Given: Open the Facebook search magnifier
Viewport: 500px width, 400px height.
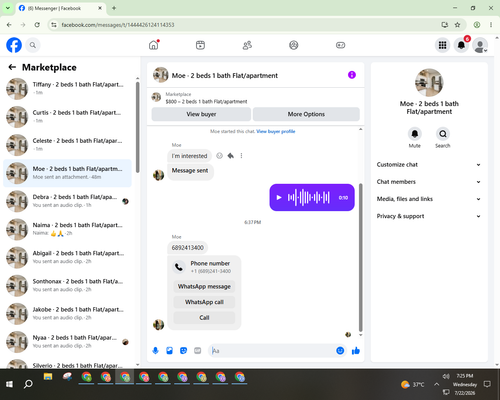Looking at the screenshot, I should (x=33, y=45).
